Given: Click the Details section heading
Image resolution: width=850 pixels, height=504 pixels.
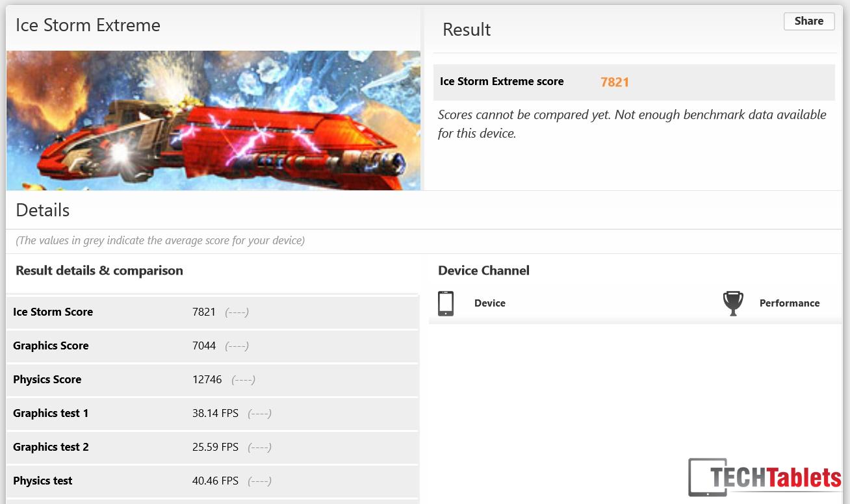Looking at the screenshot, I should [x=43, y=210].
